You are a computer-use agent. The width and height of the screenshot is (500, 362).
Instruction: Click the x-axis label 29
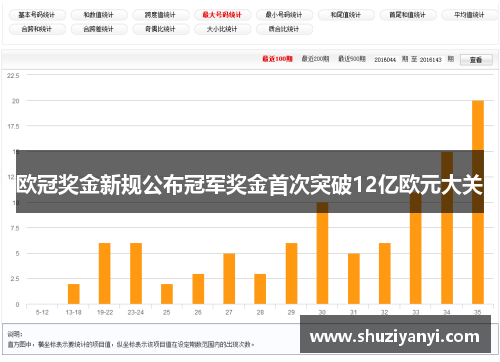pyautogui.click(x=291, y=313)
